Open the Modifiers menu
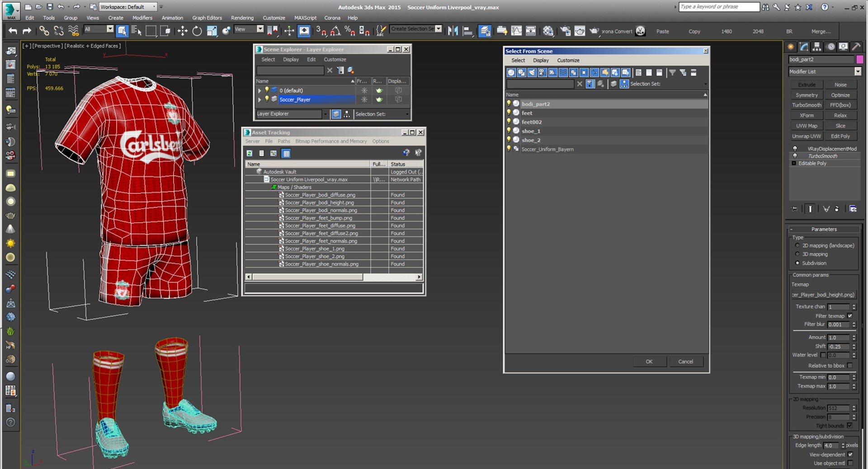 coord(142,18)
